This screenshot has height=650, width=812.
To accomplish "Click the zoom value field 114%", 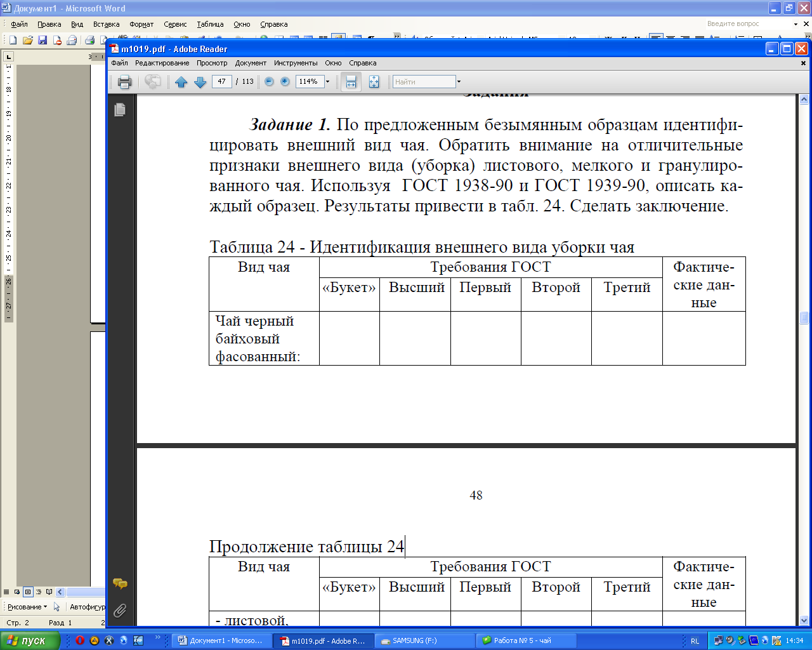I will [x=309, y=81].
